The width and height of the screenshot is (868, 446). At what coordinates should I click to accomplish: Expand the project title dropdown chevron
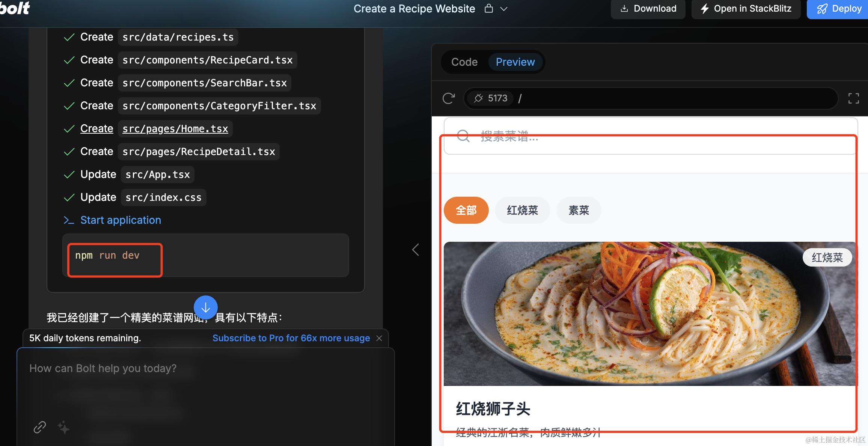[x=504, y=9]
